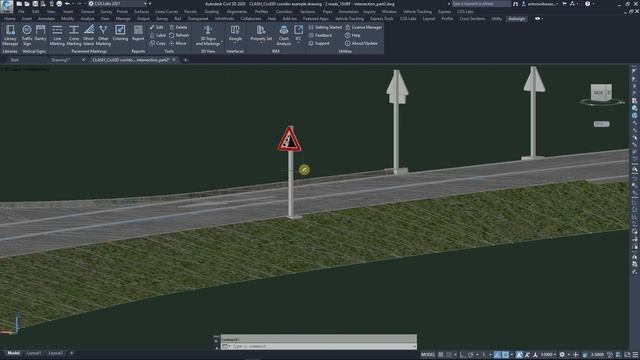
Task: Switch to the Home ribbon tab
Action: coord(9,19)
